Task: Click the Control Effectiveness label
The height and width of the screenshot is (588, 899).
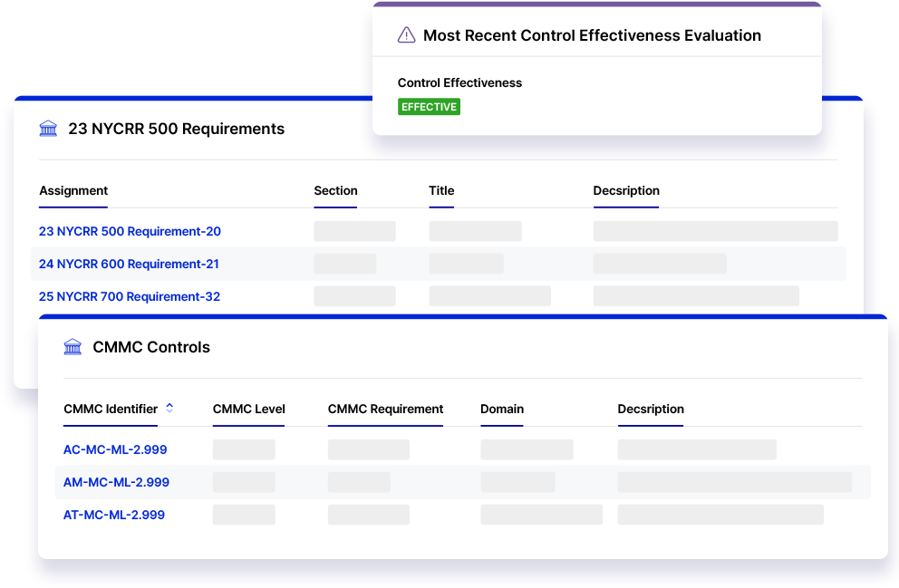Action: tap(459, 83)
